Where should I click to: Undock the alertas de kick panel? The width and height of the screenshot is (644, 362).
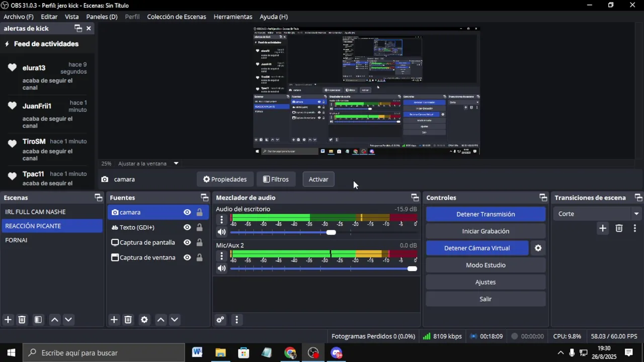point(77,29)
